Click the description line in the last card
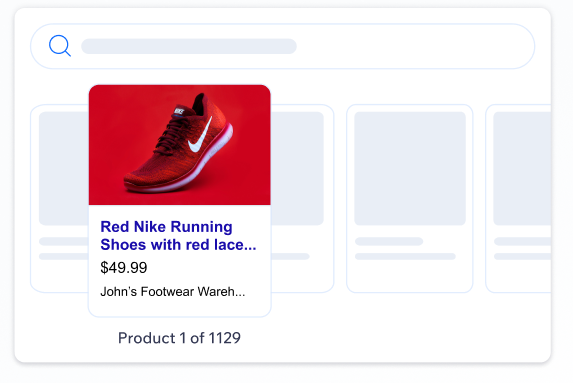This screenshot has width=573, height=383. 523,257
